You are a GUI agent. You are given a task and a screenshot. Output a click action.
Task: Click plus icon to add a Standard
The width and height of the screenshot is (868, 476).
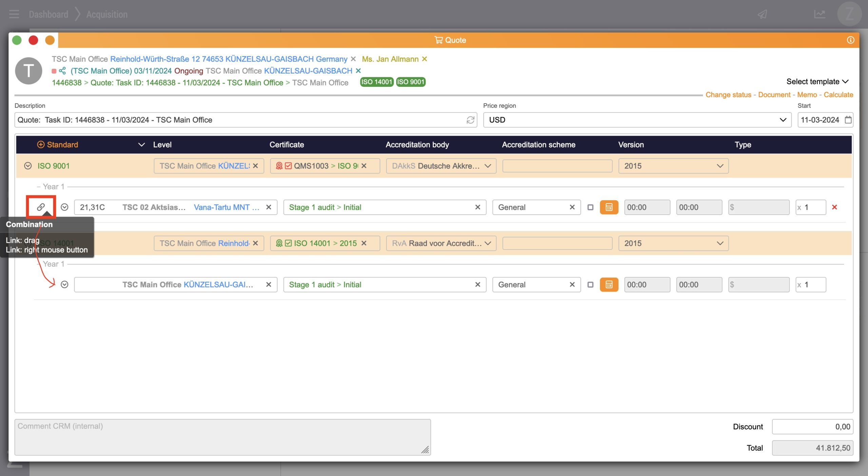[x=41, y=145]
